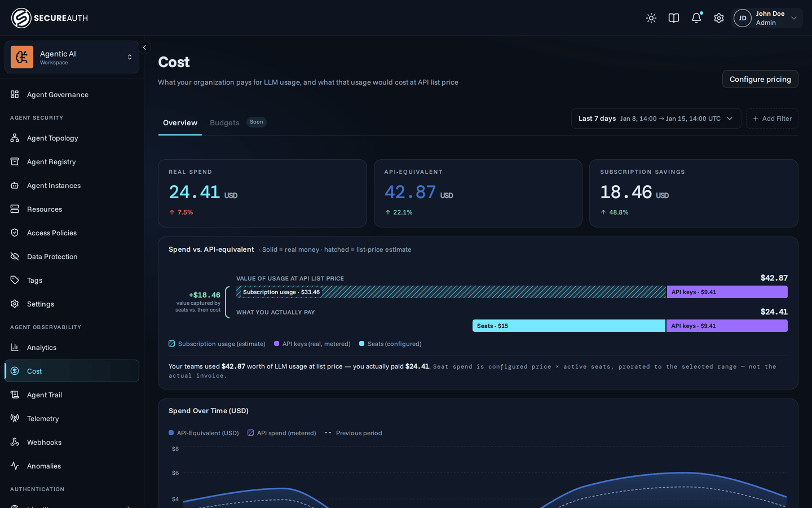Click the JD user avatar
812x508 pixels.
point(743,18)
